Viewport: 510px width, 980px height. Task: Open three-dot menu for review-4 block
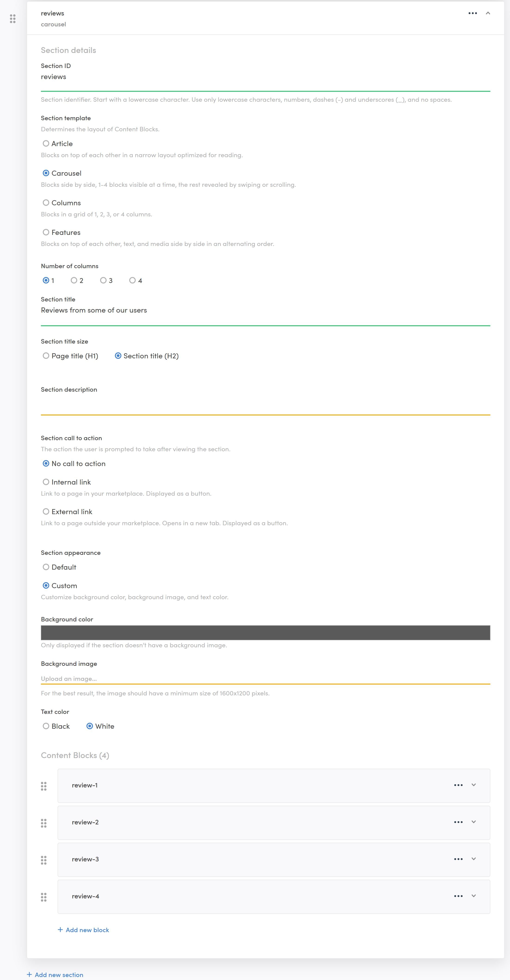(458, 896)
